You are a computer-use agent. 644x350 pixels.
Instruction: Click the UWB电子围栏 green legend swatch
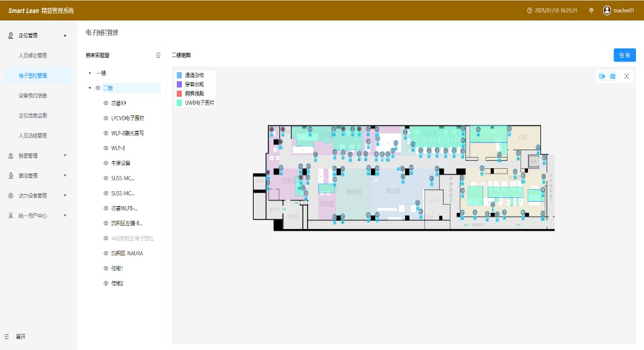pos(179,102)
